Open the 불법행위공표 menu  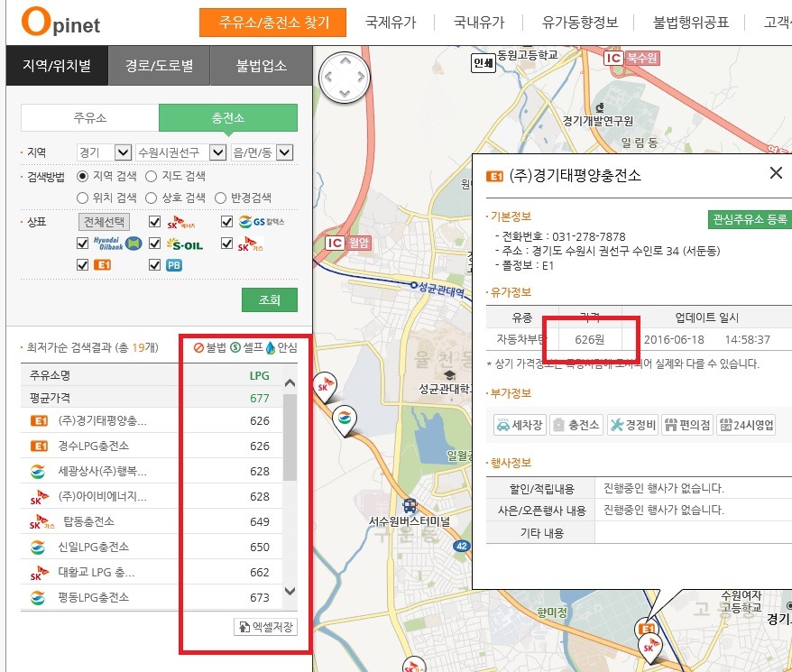coord(690,23)
